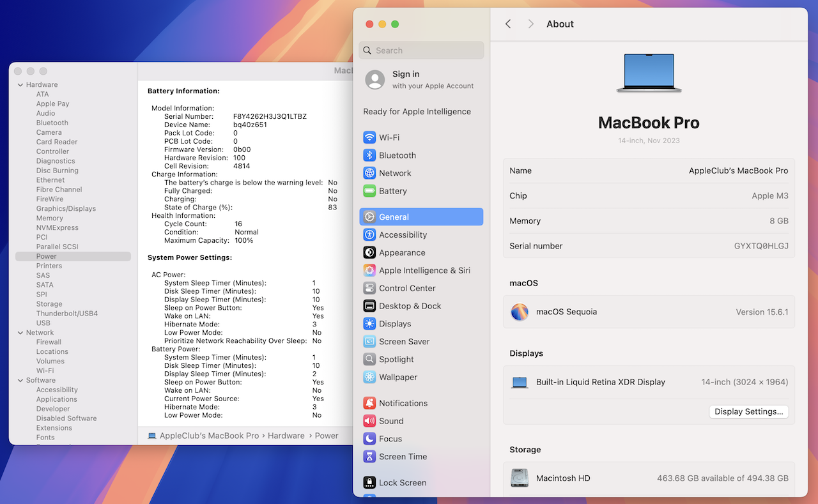Image resolution: width=818 pixels, height=504 pixels.
Task: Select Applications under Software
Action: (x=57, y=399)
